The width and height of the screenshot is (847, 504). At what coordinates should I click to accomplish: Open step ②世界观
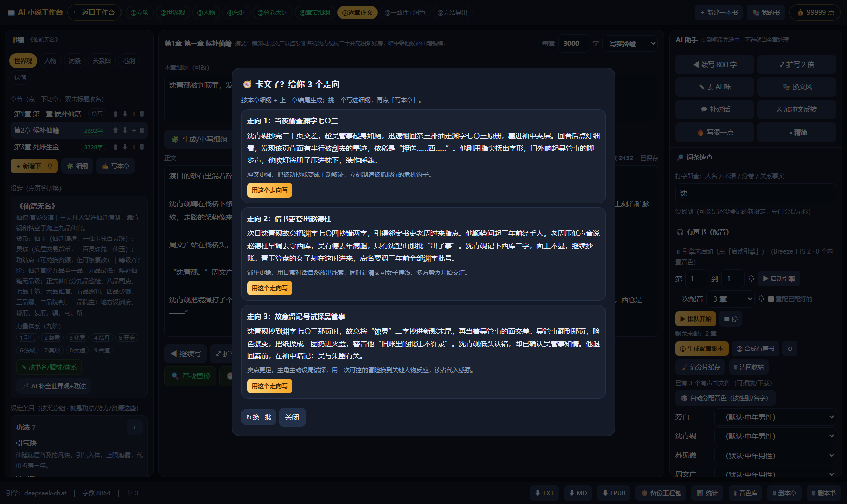[173, 13]
